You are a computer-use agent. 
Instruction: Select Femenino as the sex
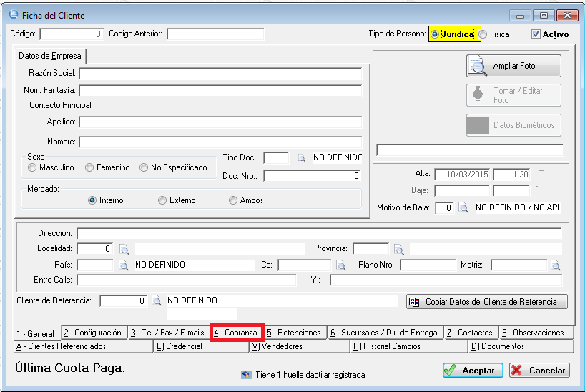[x=90, y=167]
